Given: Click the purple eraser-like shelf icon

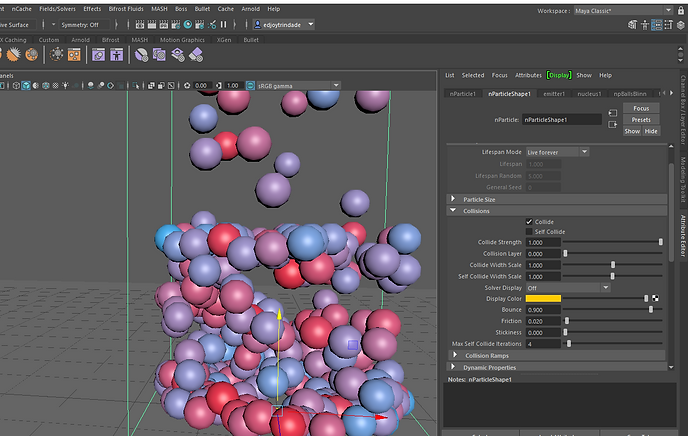Looking at the screenshot, I should pos(196,55).
